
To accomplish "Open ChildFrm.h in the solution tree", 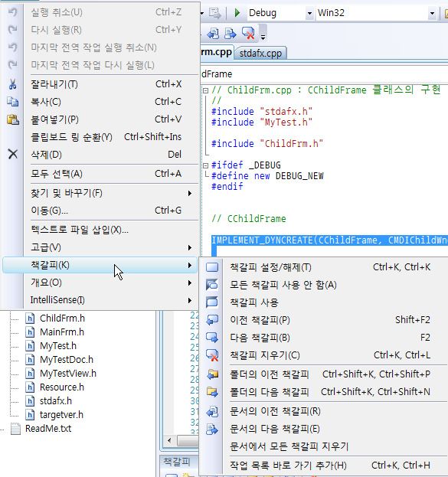I will click(x=62, y=319).
